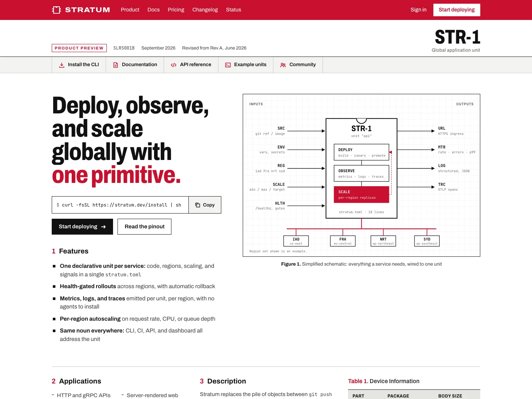The height and width of the screenshot is (399, 532).
Task: Click the 'Global application unit' subtitle
Action: coord(456,50)
